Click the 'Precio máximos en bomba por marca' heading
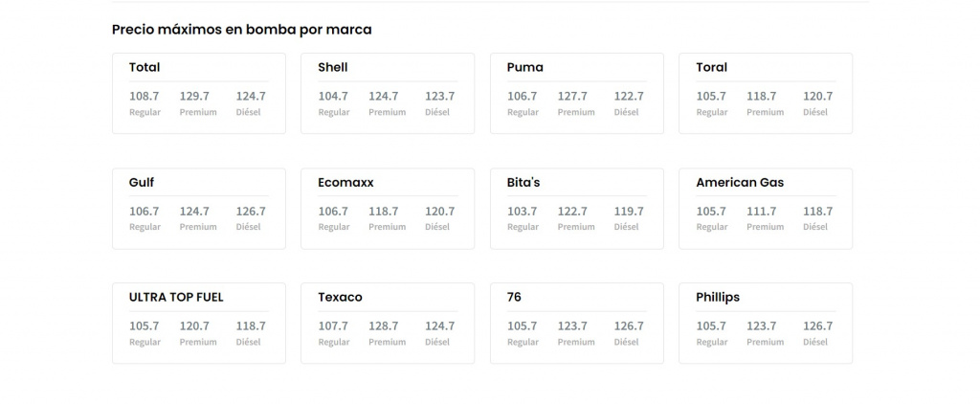 tap(241, 30)
